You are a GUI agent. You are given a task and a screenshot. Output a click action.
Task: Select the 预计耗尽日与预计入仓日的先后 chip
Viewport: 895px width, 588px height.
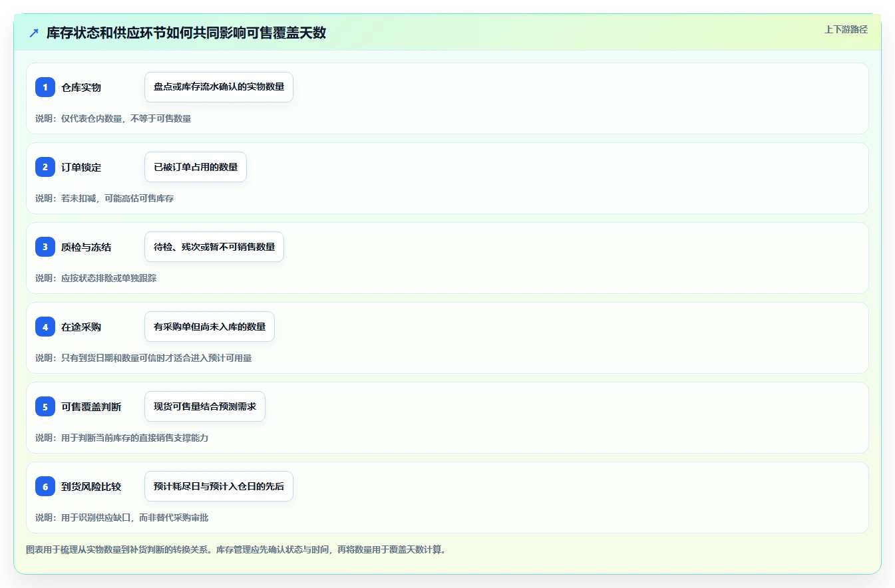(x=219, y=486)
